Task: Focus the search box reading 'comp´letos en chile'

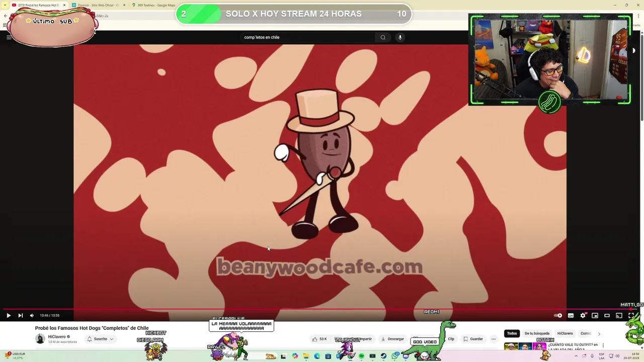Action: (x=308, y=37)
